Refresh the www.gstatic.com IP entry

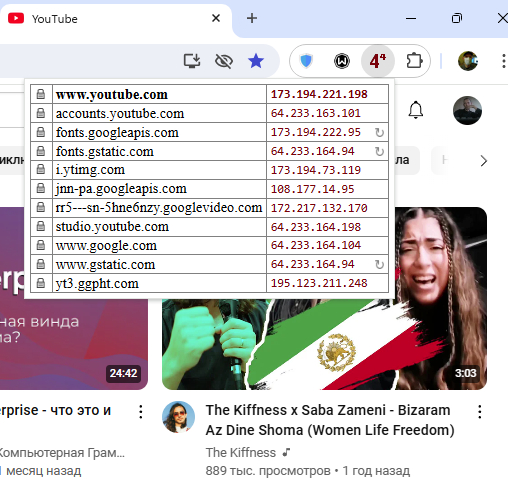click(x=379, y=265)
